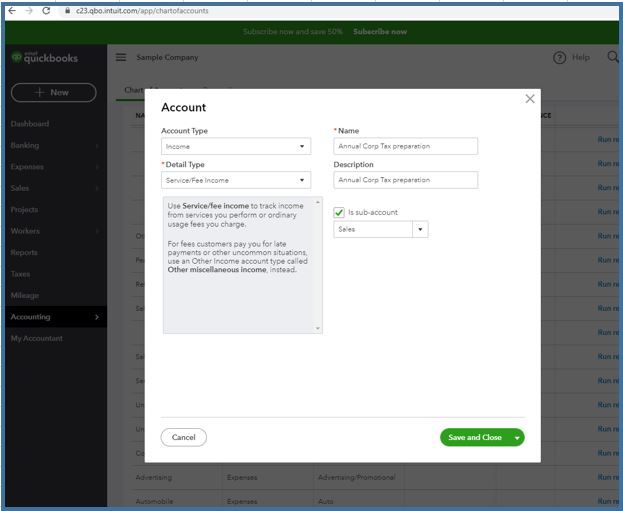Uncheck the Is sub-account checkbox
623x511 pixels.
(x=339, y=213)
